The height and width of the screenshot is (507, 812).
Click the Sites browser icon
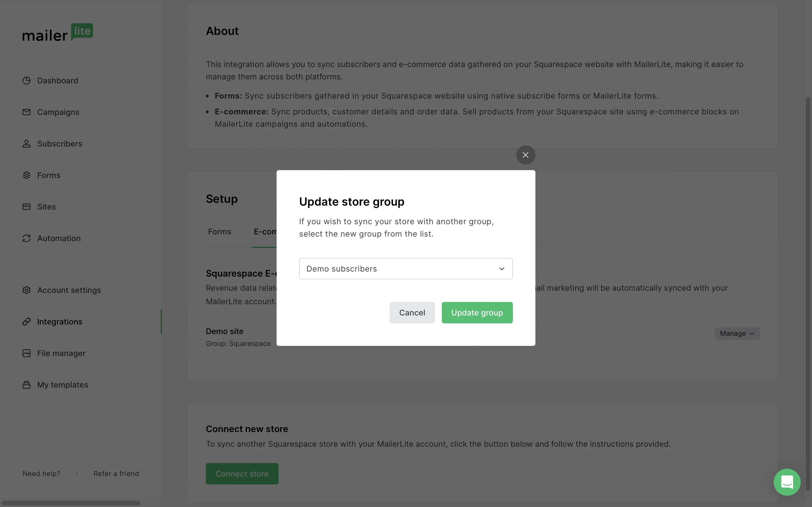coord(27,207)
